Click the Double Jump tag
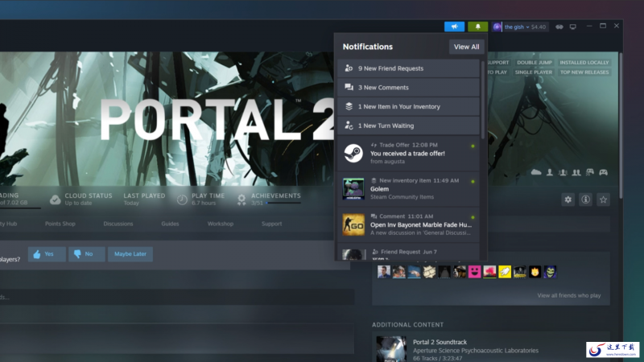The width and height of the screenshot is (644, 362). click(x=535, y=63)
